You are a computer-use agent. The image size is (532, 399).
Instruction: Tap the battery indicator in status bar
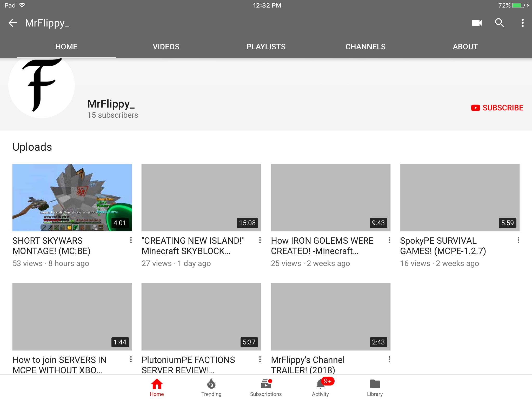(x=518, y=5)
